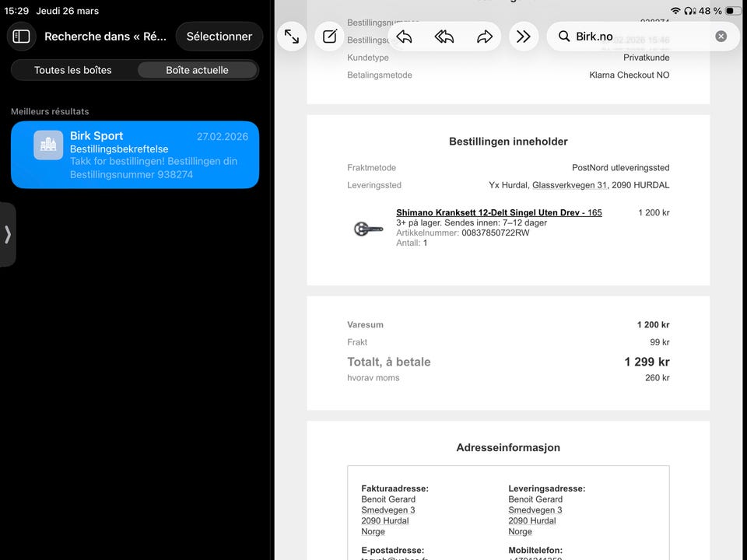Click the 'Meilleurs résultats' header

[x=50, y=111]
